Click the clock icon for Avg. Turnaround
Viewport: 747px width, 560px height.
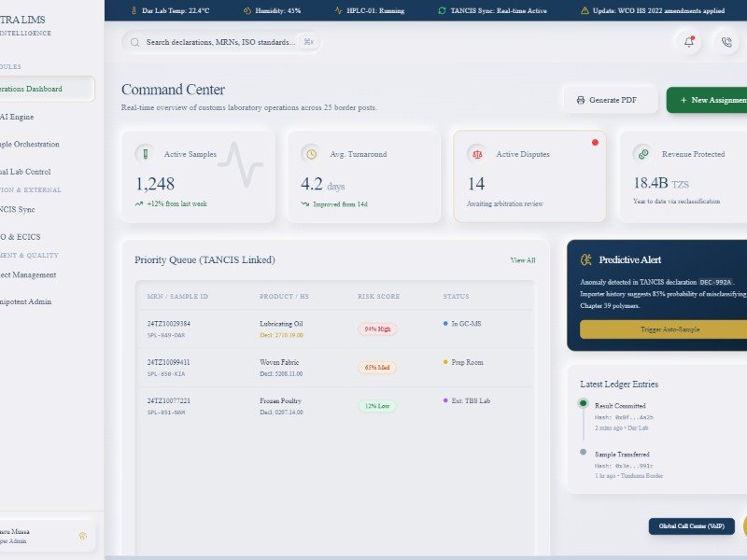[x=311, y=154]
